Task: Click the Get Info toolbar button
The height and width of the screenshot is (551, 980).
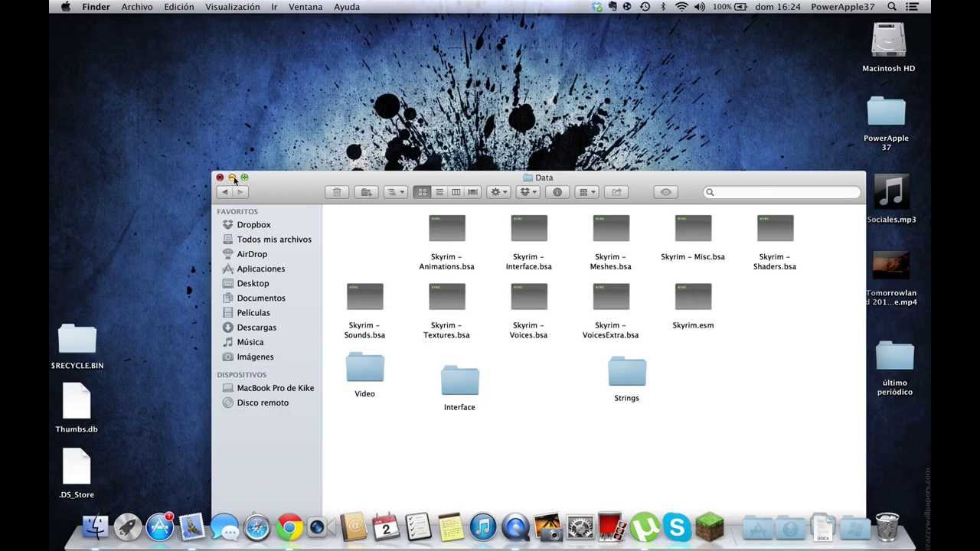Action: tap(557, 192)
